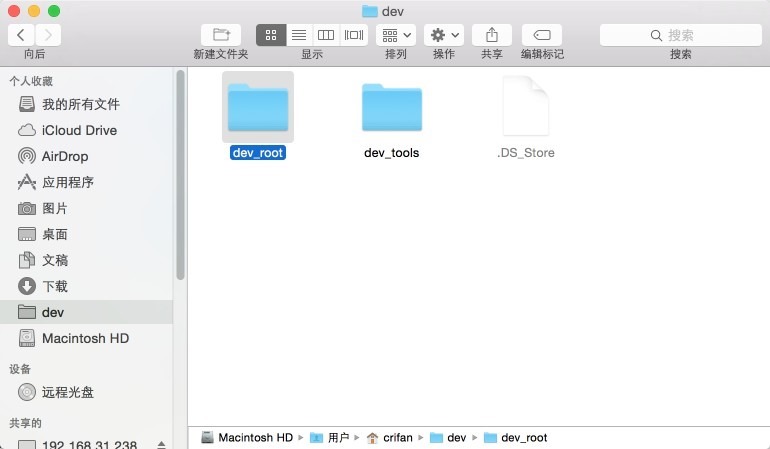
Task: Minimize the window with yellow button
Action: pyautogui.click(x=34, y=11)
